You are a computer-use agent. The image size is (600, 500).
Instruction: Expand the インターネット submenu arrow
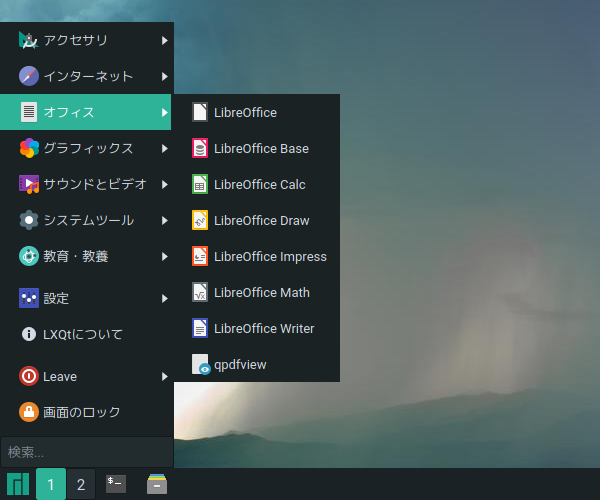click(x=165, y=77)
